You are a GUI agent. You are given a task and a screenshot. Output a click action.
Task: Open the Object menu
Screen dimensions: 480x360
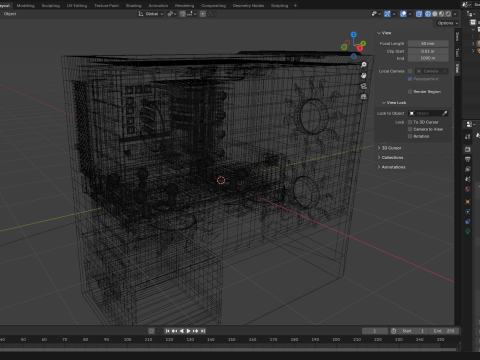(10, 14)
